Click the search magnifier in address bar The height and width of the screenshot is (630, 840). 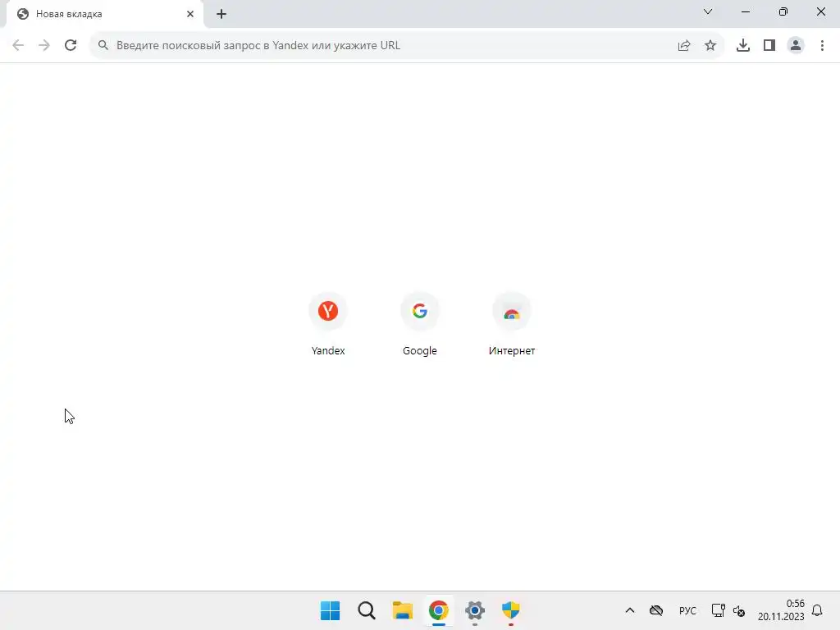tap(103, 46)
